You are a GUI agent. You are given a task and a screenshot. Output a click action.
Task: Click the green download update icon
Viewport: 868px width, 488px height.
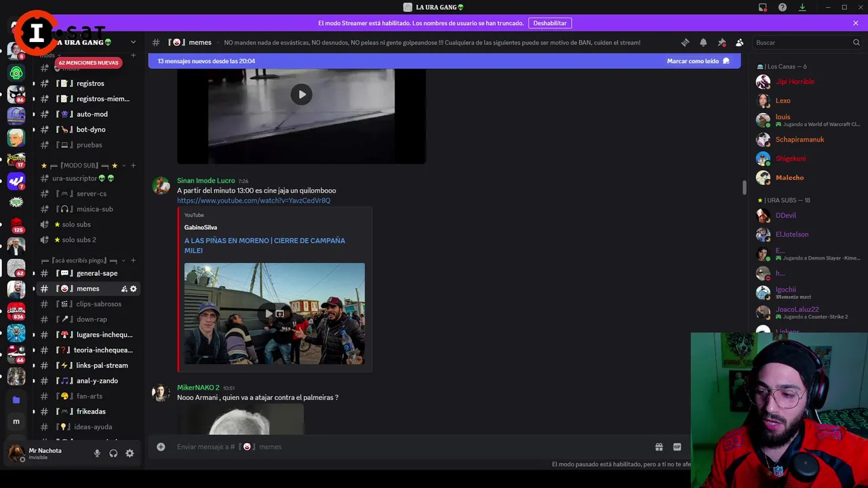click(x=802, y=7)
